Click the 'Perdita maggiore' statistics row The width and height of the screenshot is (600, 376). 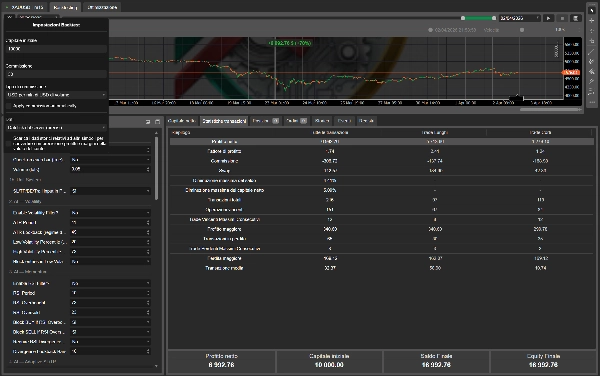pos(382,258)
